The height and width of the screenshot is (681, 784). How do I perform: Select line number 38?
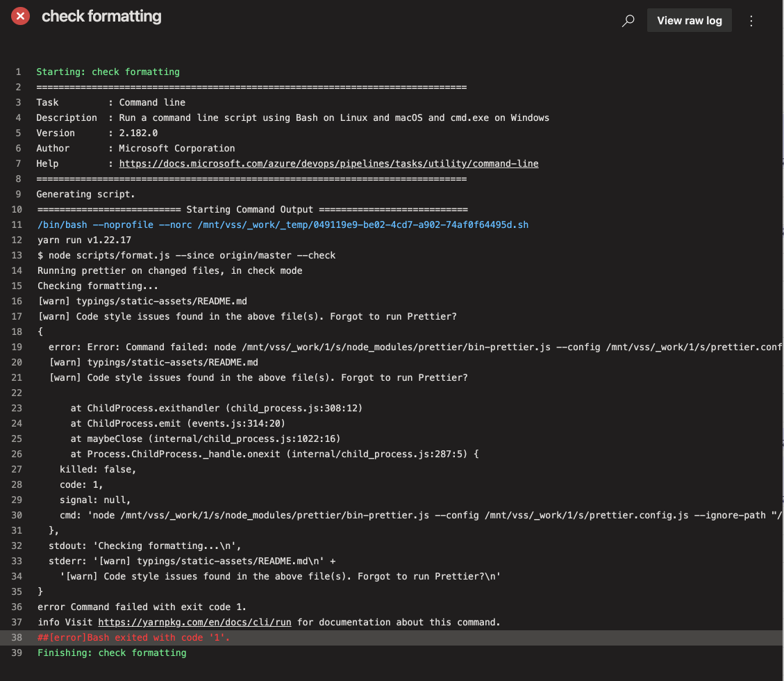click(x=17, y=637)
